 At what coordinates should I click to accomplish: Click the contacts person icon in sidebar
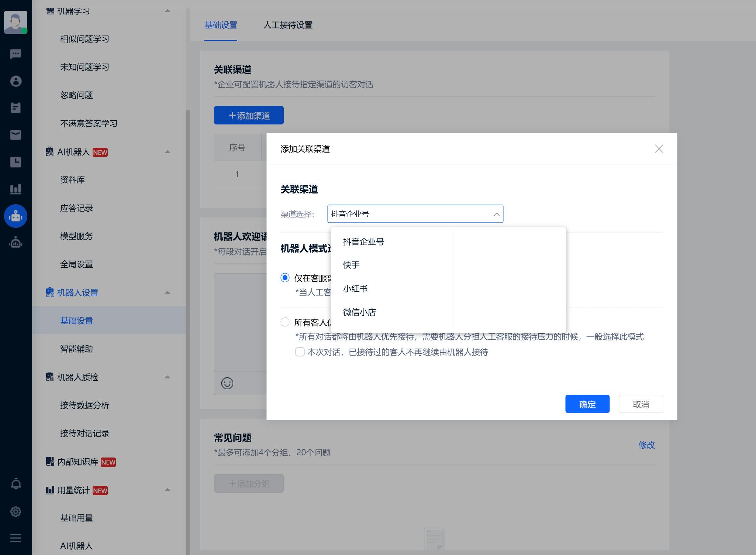click(x=15, y=81)
